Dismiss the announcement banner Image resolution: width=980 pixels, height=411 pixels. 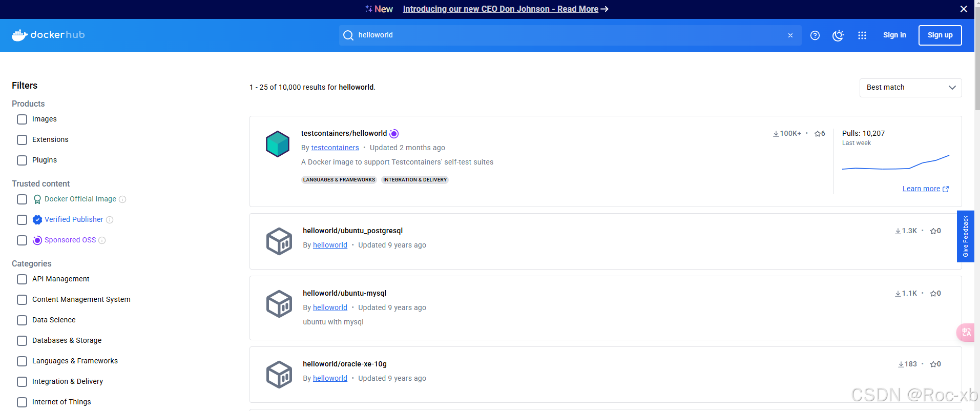pos(964,9)
